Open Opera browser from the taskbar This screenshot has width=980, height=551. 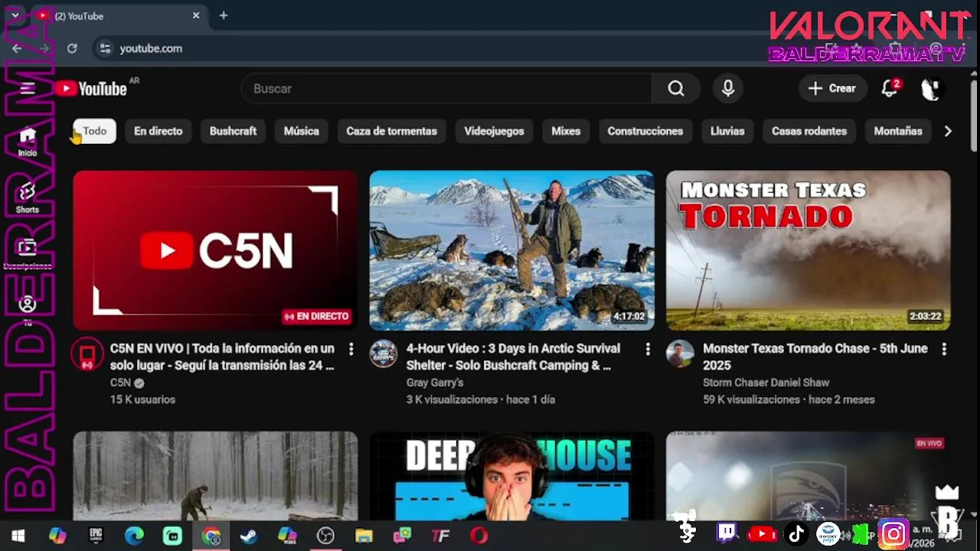[479, 536]
